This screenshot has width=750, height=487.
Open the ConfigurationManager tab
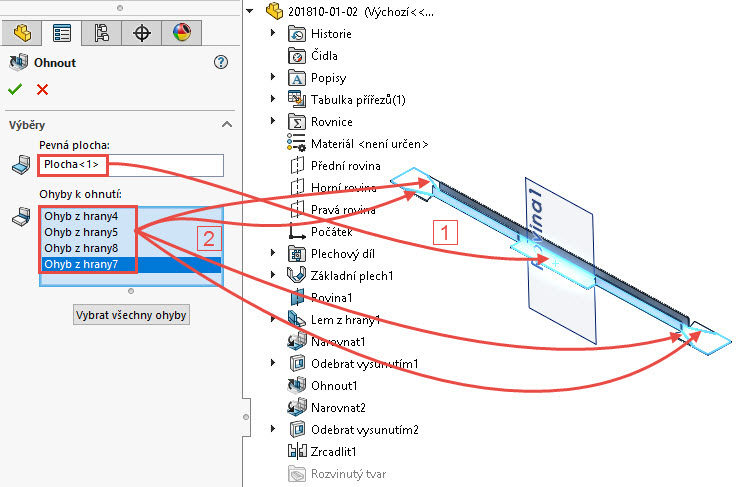[101, 33]
